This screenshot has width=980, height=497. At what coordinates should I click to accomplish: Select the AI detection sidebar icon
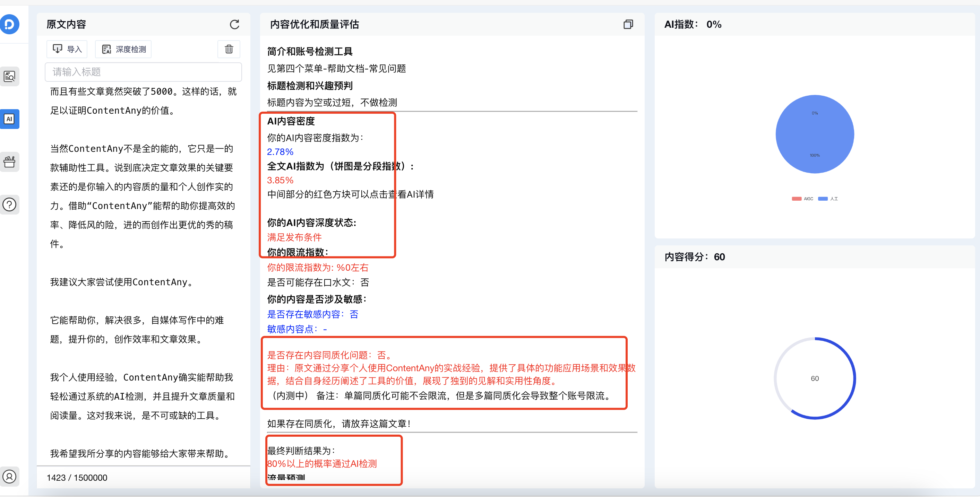click(x=9, y=119)
